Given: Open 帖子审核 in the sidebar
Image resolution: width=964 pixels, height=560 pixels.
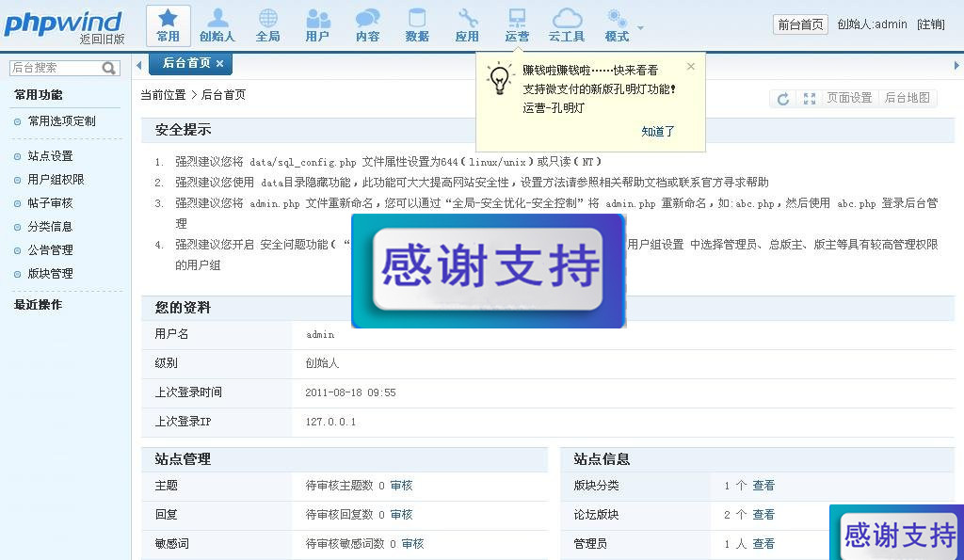Looking at the screenshot, I should click(x=50, y=203).
